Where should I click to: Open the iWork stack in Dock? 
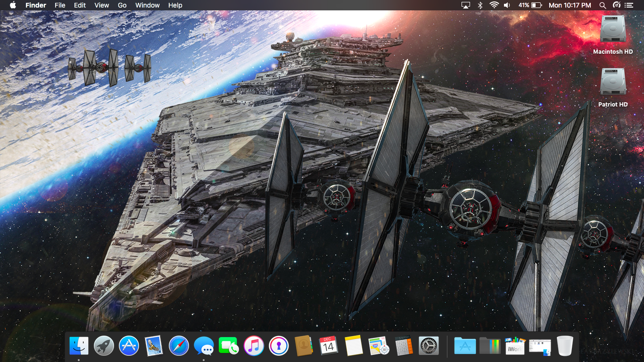point(515,346)
